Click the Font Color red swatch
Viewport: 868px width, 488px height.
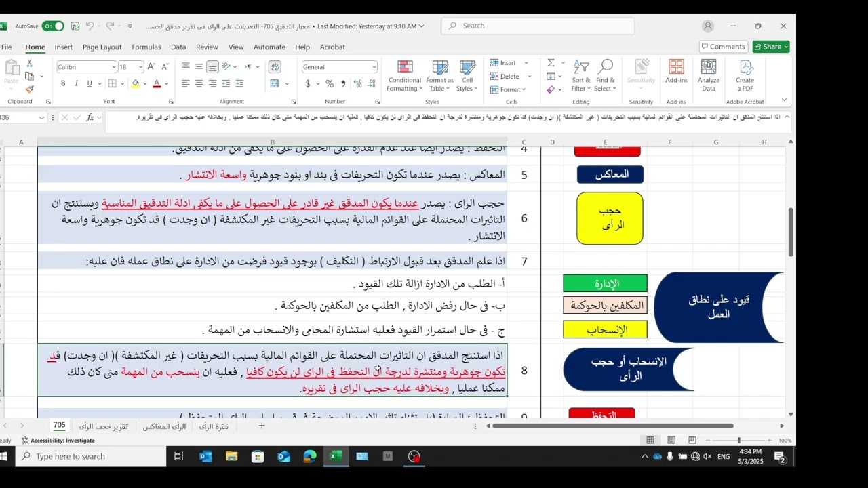(157, 83)
